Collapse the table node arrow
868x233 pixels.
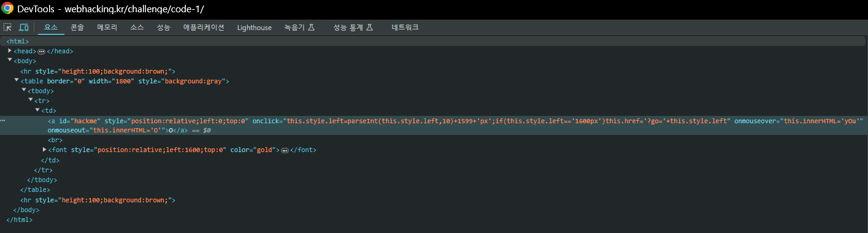pos(17,80)
